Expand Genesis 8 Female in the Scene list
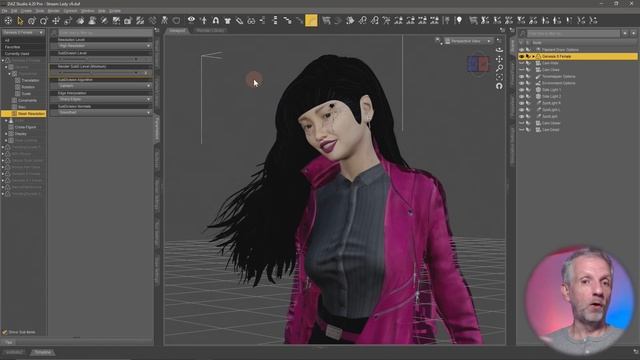Screen dimensions: 640x360 click(x=533, y=56)
